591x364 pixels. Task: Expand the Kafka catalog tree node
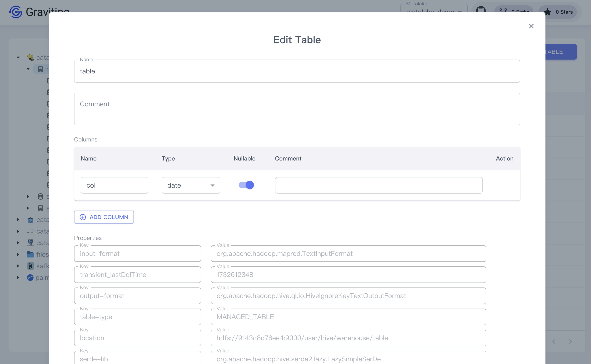pos(18,266)
